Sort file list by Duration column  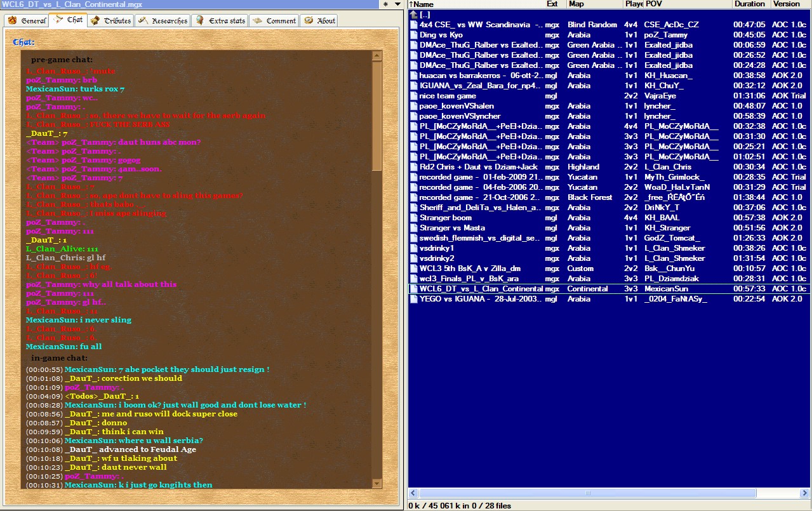pyautogui.click(x=750, y=4)
